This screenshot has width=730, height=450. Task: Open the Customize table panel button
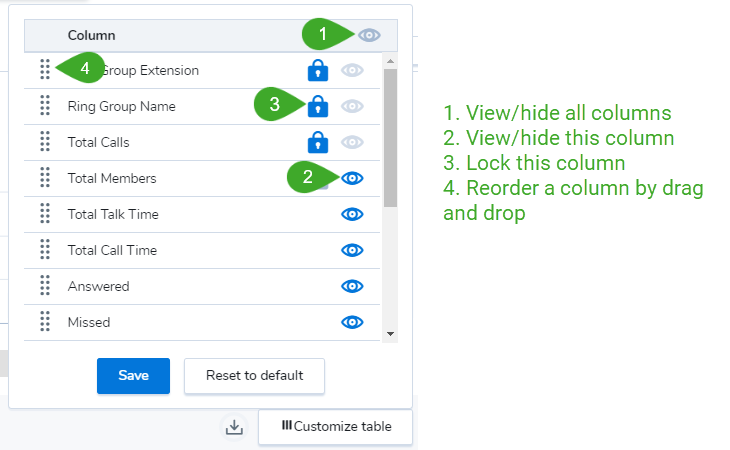tap(336, 427)
